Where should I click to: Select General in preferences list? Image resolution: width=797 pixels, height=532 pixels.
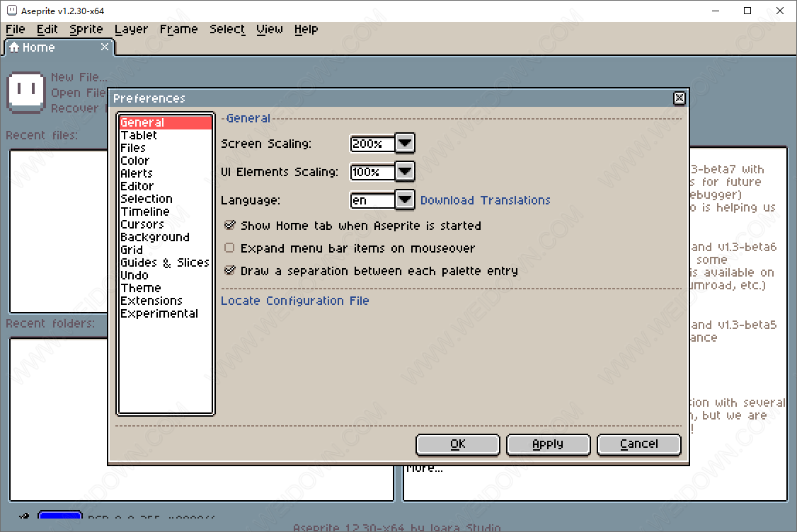pos(165,122)
